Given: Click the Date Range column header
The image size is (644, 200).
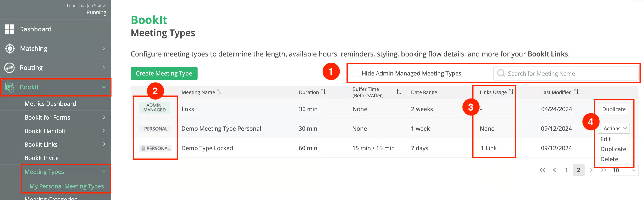Looking at the screenshot, I should pyautogui.click(x=424, y=92).
